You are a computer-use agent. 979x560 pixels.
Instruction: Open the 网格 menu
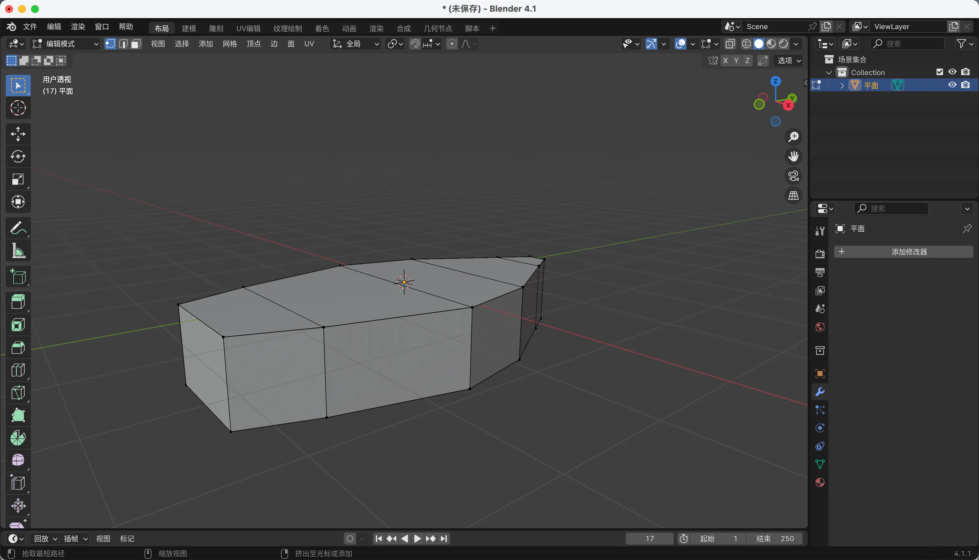[229, 44]
